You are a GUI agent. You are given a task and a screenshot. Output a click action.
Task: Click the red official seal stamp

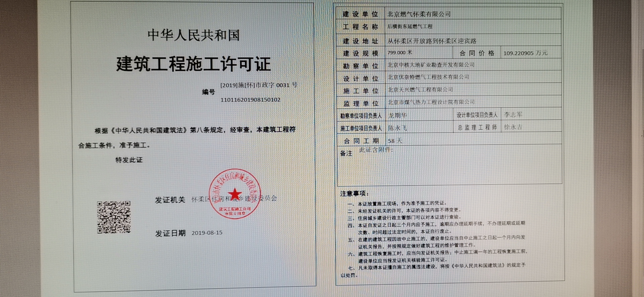pos(235,194)
